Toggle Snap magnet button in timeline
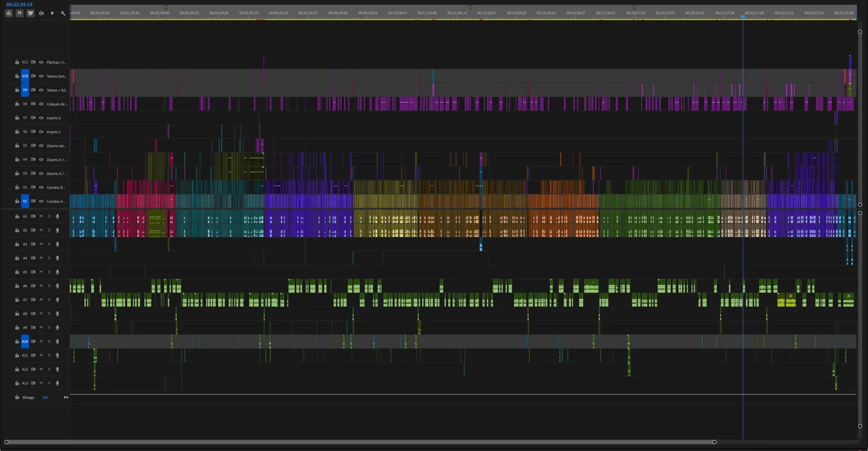This screenshot has width=868, height=451. (20, 13)
